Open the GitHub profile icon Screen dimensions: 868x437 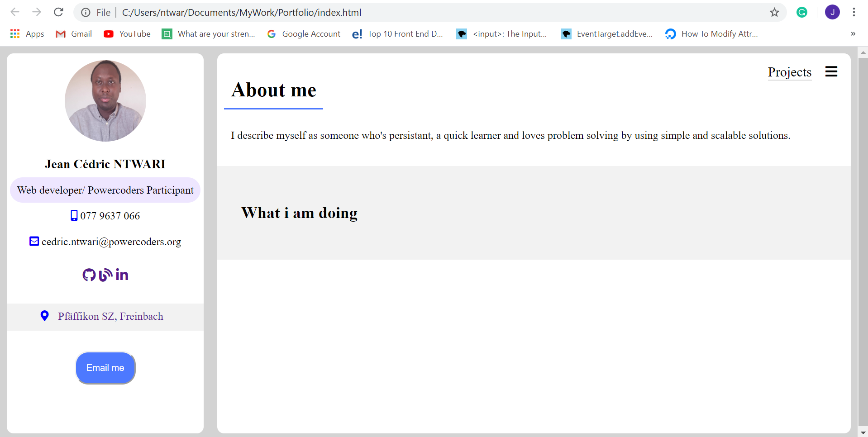pyautogui.click(x=89, y=275)
